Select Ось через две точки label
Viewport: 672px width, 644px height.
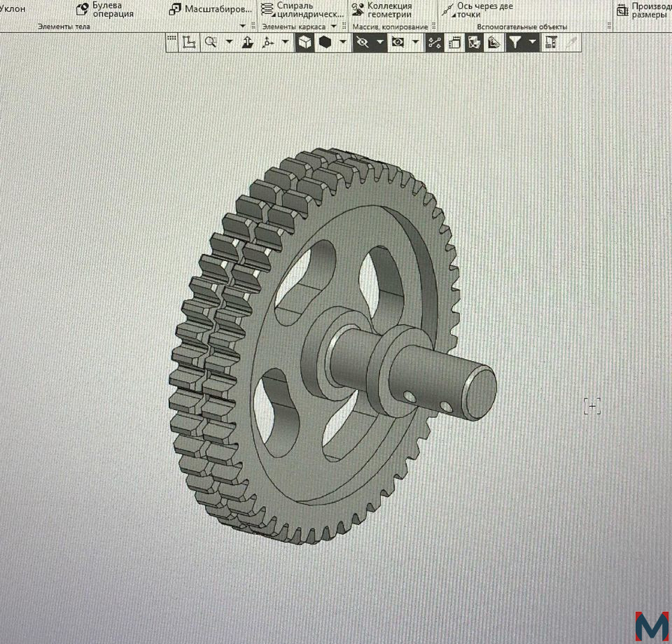[x=484, y=10]
